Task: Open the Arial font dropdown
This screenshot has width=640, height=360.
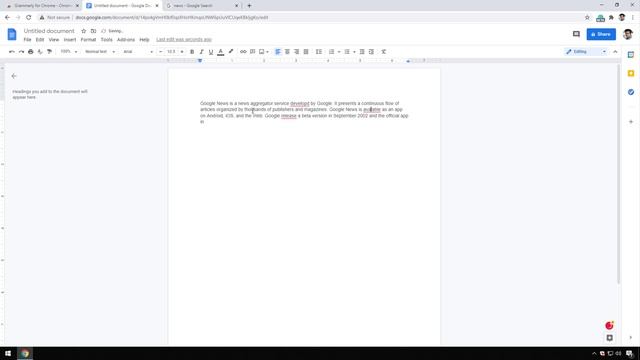Action: pos(138,52)
